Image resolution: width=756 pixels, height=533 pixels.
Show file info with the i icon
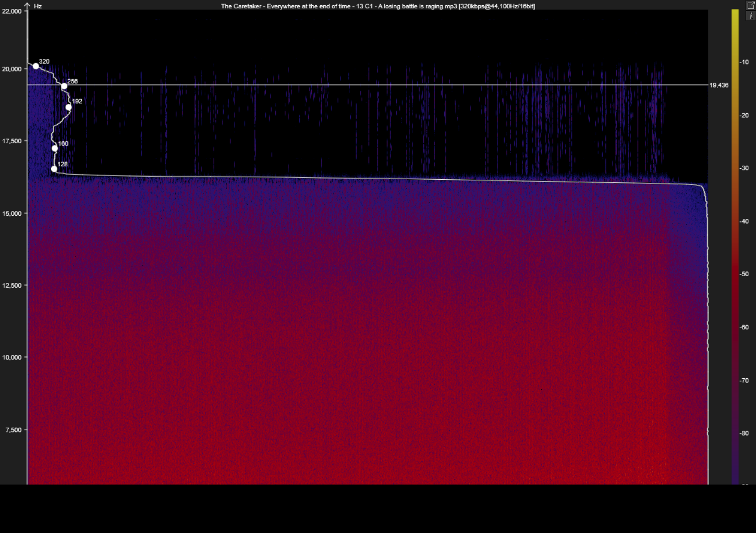point(751,16)
